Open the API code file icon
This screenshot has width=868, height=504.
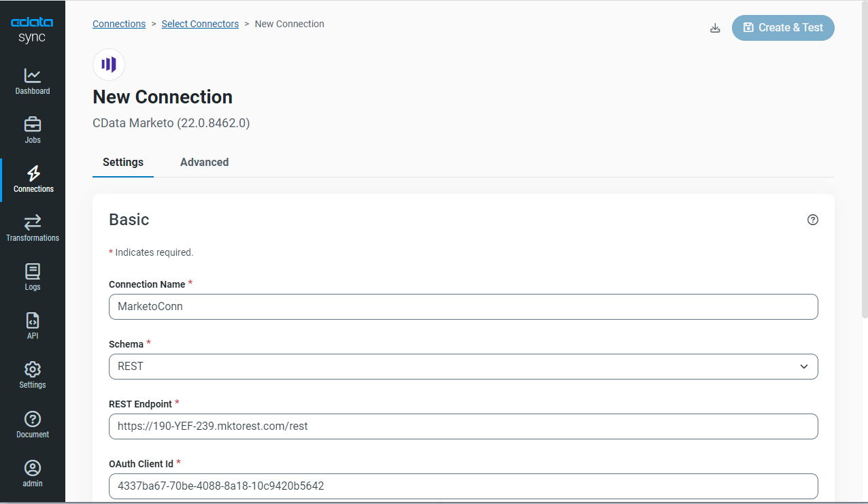click(x=33, y=320)
